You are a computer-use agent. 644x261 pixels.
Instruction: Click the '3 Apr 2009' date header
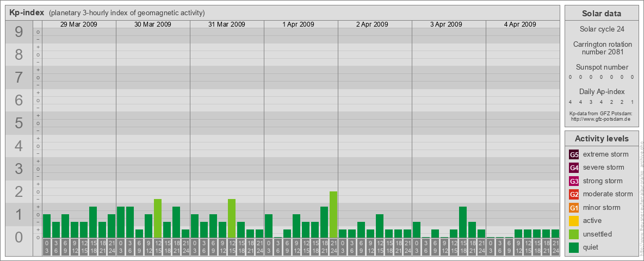pyautogui.click(x=446, y=24)
